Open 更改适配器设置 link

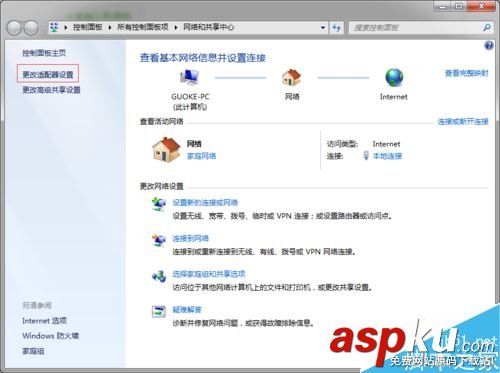[x=48, y=75]
